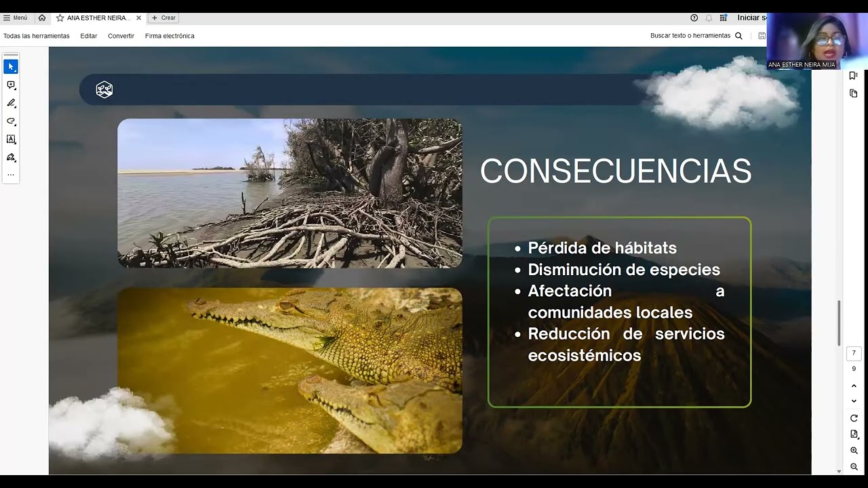Click the Iniciar sesión button

click(x=752, y=18)
